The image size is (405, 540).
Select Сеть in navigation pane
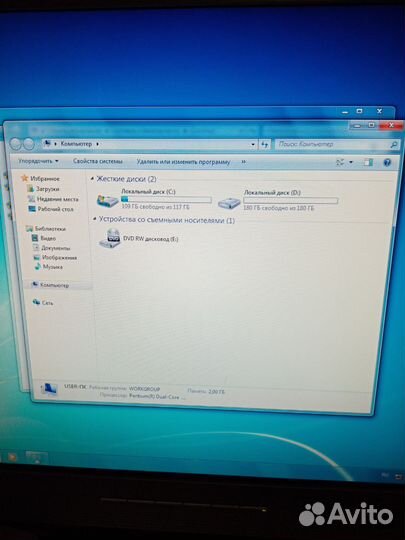click(x=43, y=302)
